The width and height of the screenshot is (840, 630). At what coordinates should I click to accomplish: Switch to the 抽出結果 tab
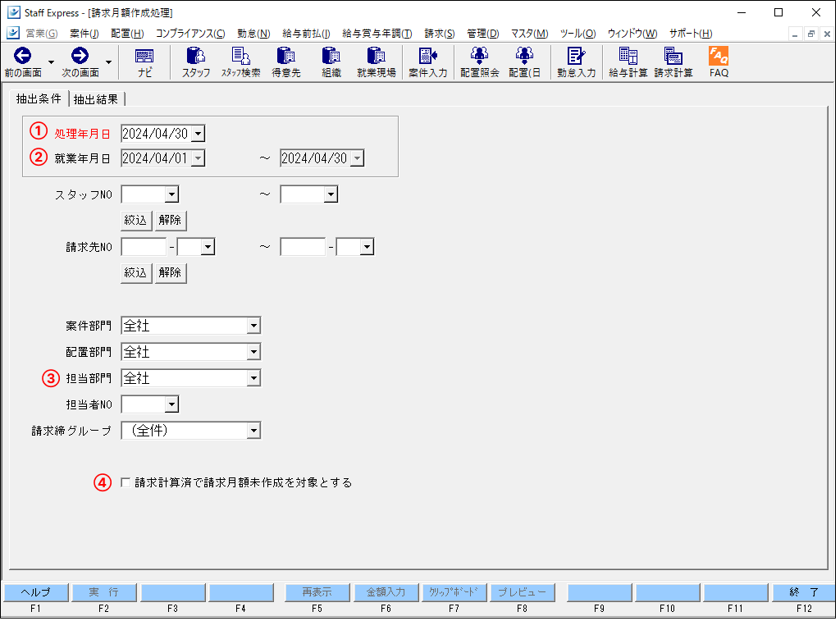96,99
